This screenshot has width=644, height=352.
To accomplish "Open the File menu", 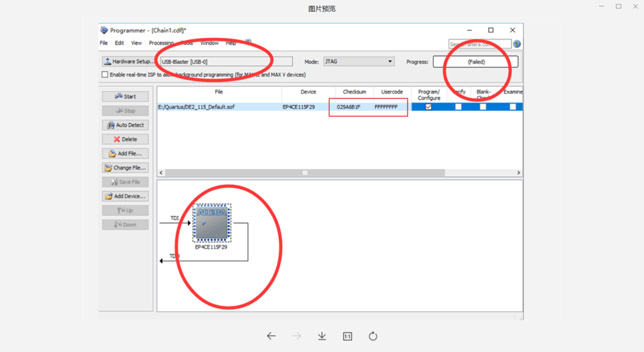I will pos(104,43).
